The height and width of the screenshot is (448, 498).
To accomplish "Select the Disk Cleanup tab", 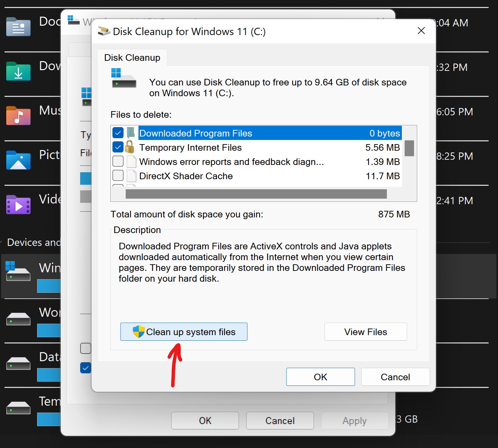I will click(132, 58).
